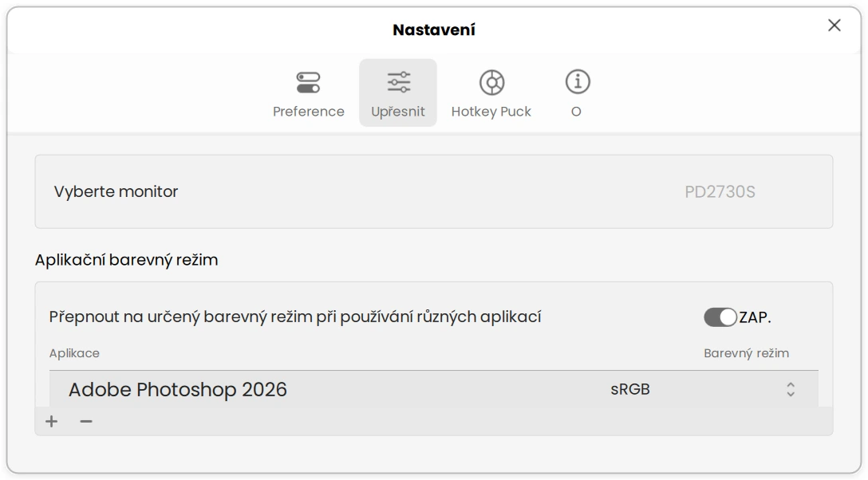The image size is (868, 480).
Task: Switch to the Preference tab
Action: [x=309, y=92]
